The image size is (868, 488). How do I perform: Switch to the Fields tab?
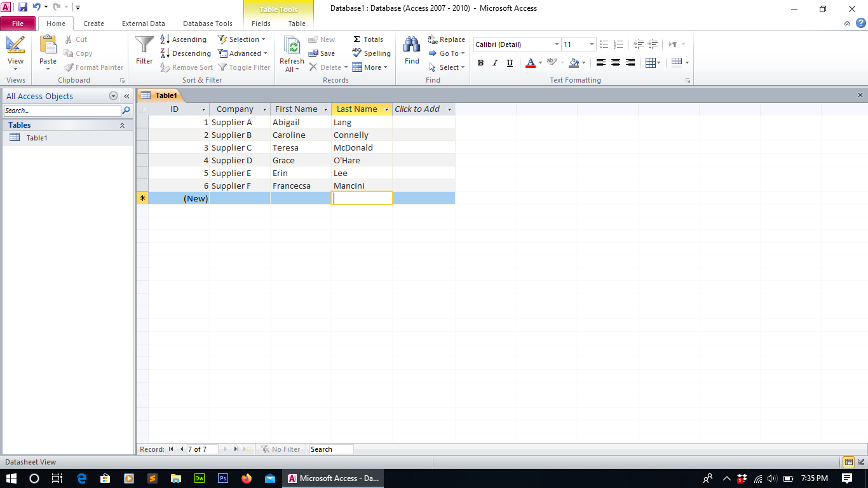(x=261, y=24)
